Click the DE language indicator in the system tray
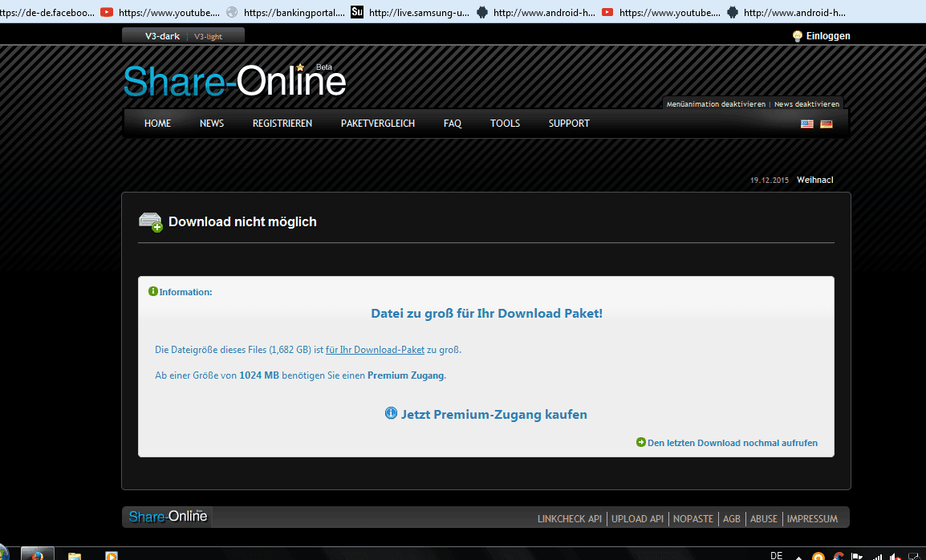This screenshot has width=926, height=560. point(777,555)
